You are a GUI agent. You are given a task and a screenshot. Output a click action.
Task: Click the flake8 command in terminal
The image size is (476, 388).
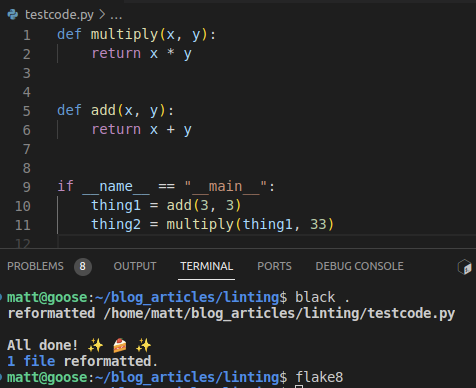point(319,377)
